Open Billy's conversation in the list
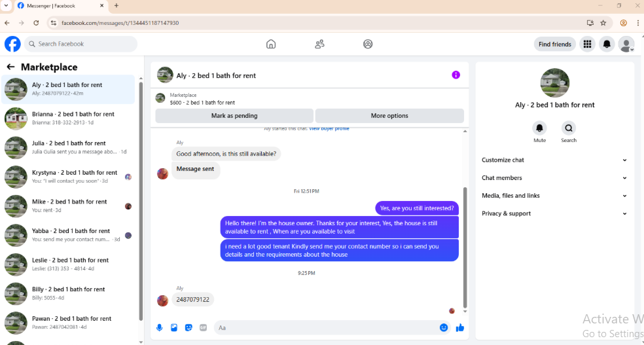 click(68, 293)
